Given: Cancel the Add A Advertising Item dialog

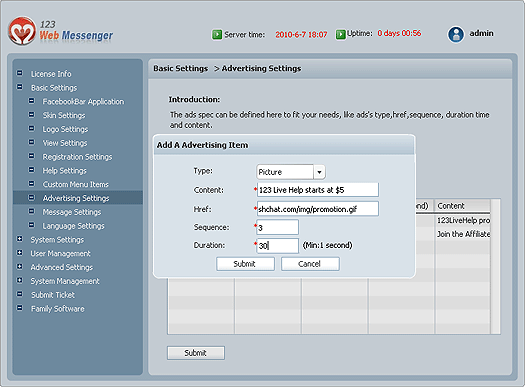Looking at the screenshot, I should click(310, 264).
